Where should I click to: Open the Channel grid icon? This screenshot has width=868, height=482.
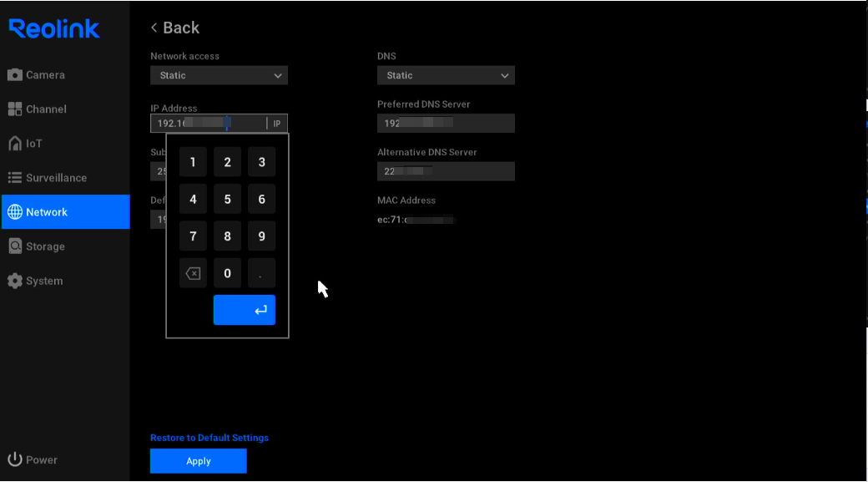point(15,109)
